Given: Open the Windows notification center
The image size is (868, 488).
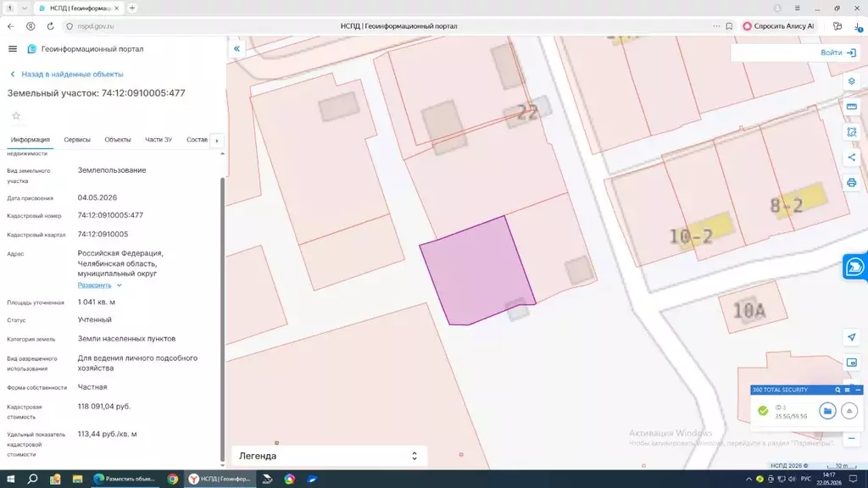Looking at the screenshot, I should click(854, 480).
